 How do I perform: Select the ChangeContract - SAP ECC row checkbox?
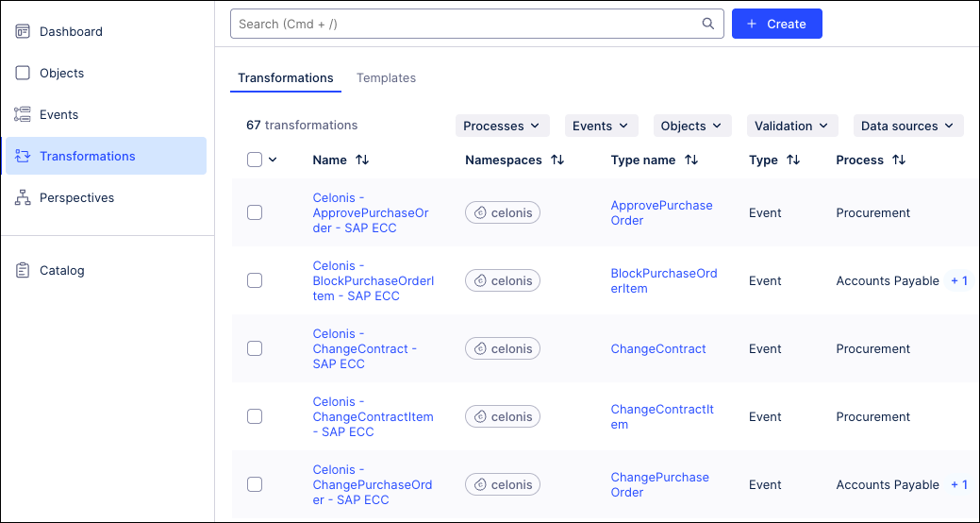pos(255,348)
